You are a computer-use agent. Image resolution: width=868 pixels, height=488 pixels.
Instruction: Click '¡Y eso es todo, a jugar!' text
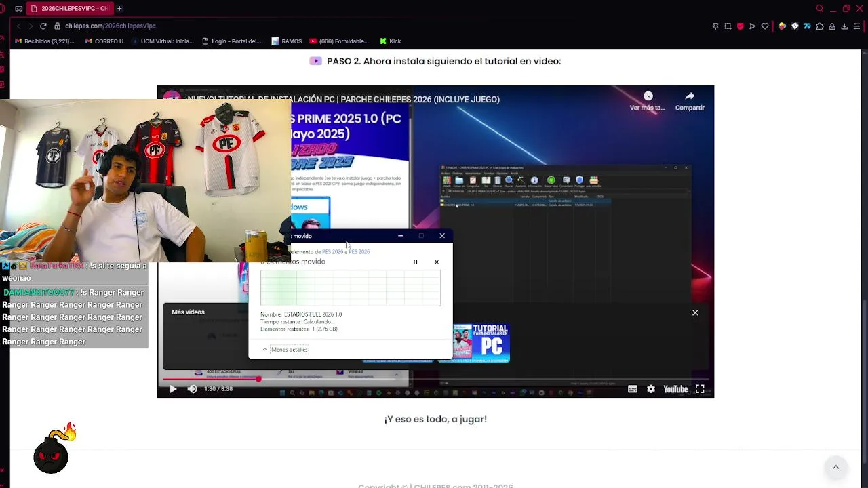pyautogui.click(x=435, y=419)
